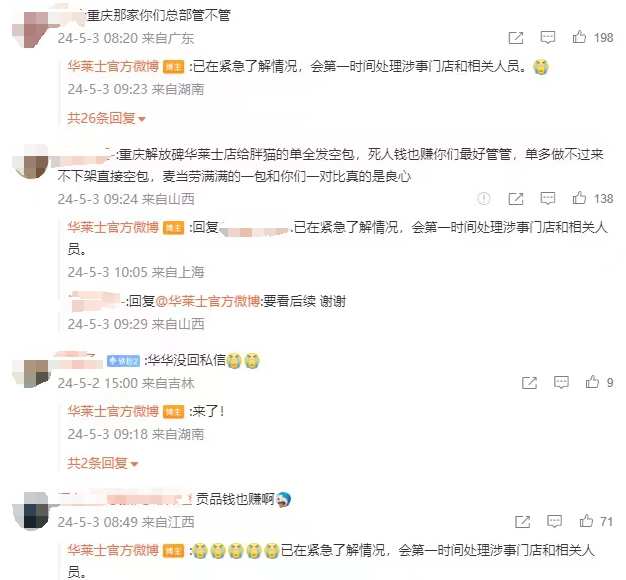Viewport: 626px width, 580px height.
Task: Open reply box for the 138-like comment
Action: pyautogui.click(x=548, y=198)
